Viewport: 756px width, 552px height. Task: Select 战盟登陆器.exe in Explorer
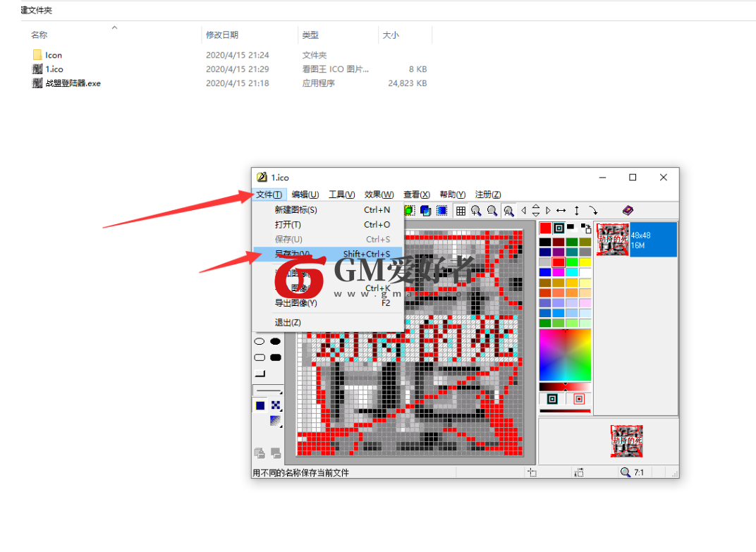pyautogui.click(x=66, y=83)
